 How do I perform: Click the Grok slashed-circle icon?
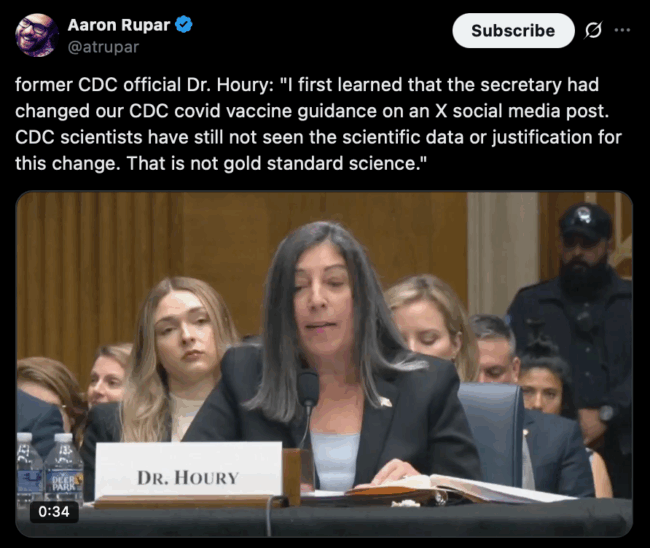593,30
